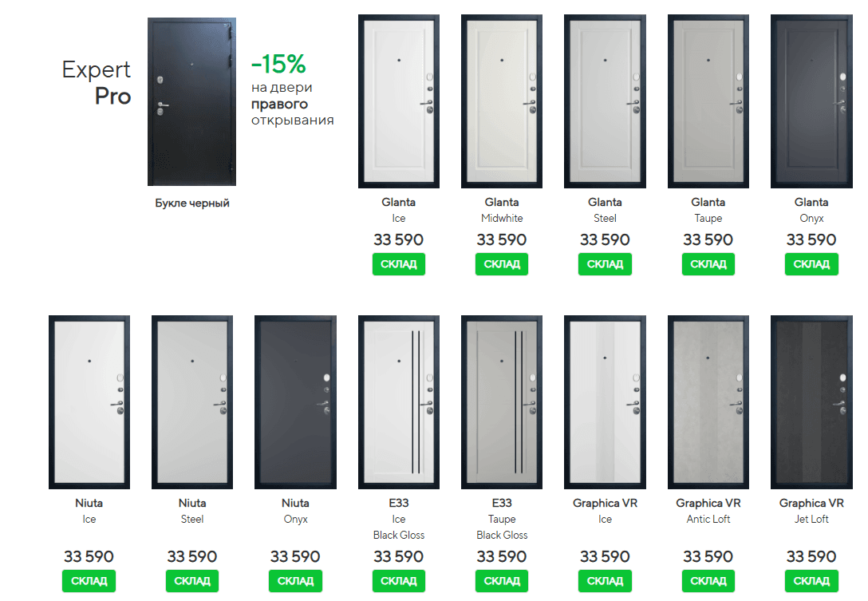Viewport: 868px width, 601px height.
Task: Click the Букле черный exterior door image
Action: pos(192,101)
